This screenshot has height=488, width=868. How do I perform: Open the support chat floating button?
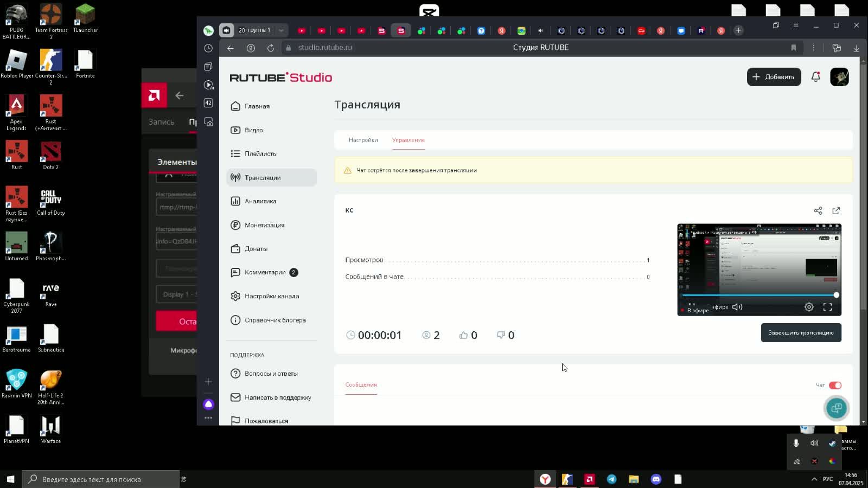(836, 408)
